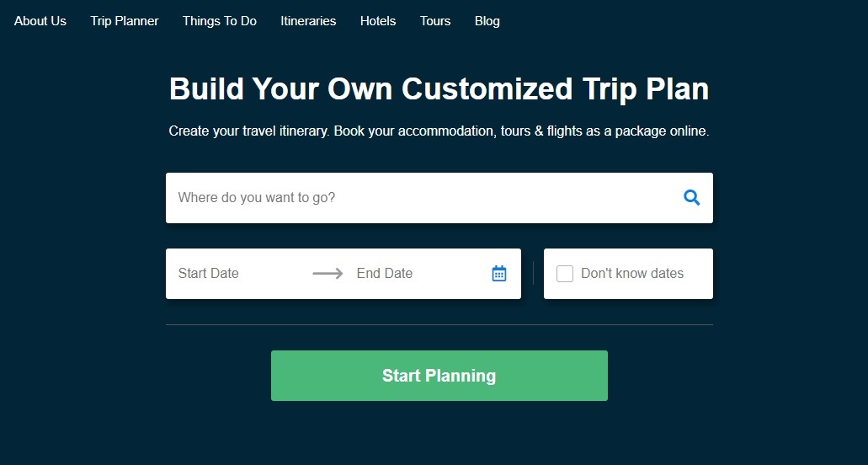Click the "Build Your Own Customized Trip Plan" heading

point(439,89)
